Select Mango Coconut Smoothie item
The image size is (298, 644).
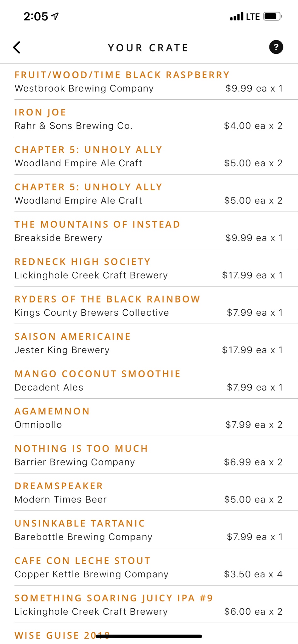(x=98, y=374)
